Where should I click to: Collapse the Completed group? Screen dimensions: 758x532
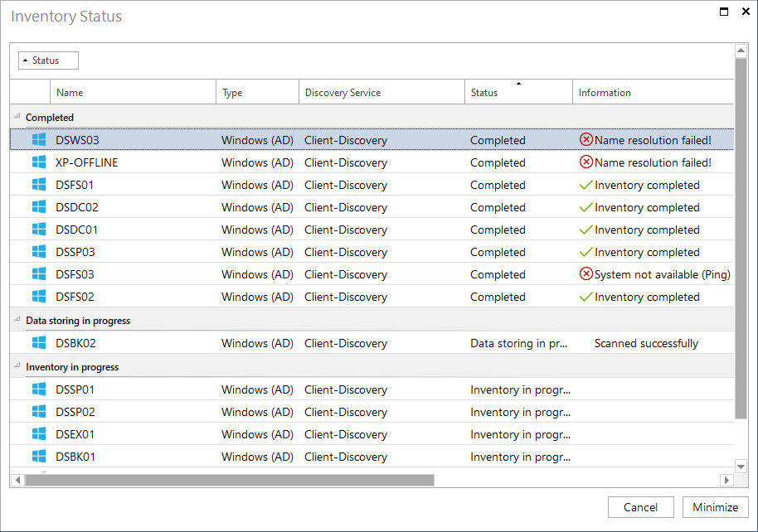tap(18, 116)
